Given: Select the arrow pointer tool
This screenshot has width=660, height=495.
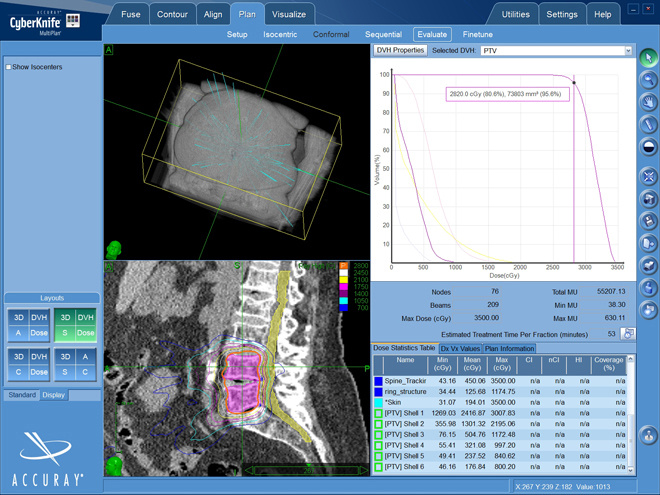Looking at the screenshot, I should click(648, 57).
